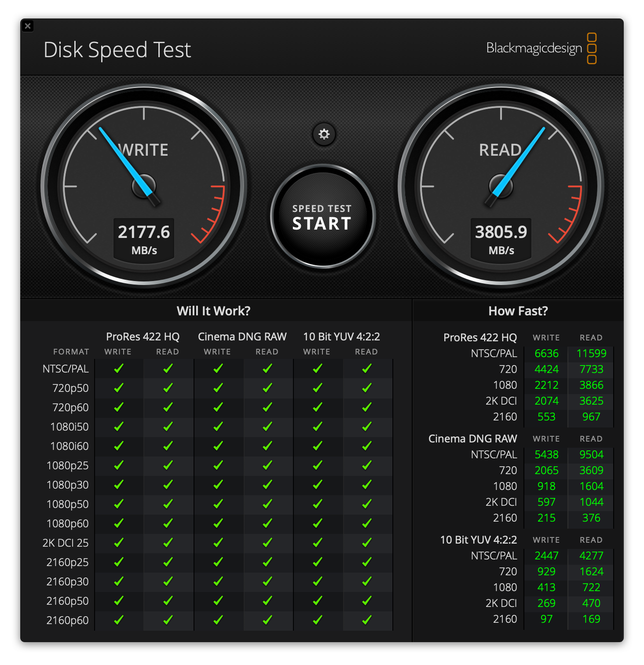Select the NTSC/PAL format row label
Image resolution: width=644 pixels, height=665 pixels.
coord(66,369)
